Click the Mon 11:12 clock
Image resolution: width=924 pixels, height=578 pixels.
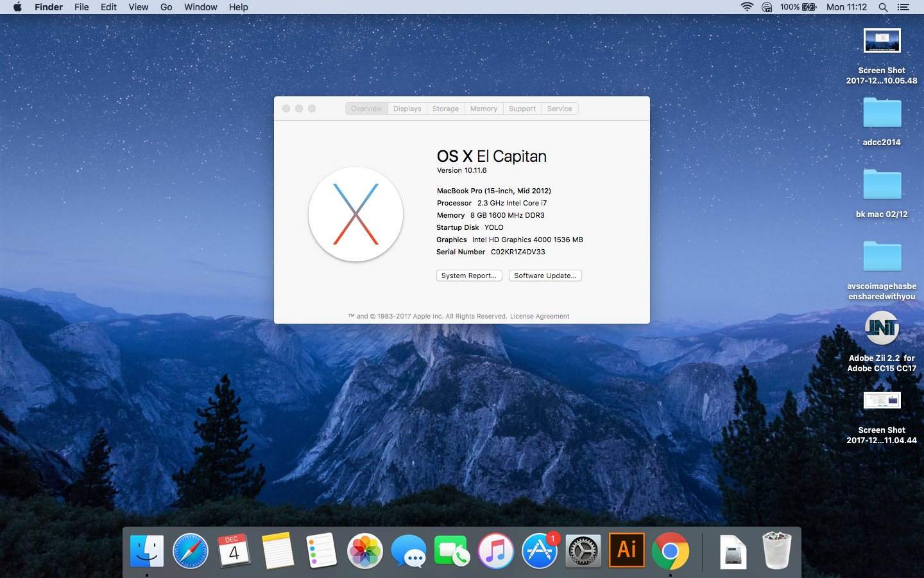[x=846, y=7]
